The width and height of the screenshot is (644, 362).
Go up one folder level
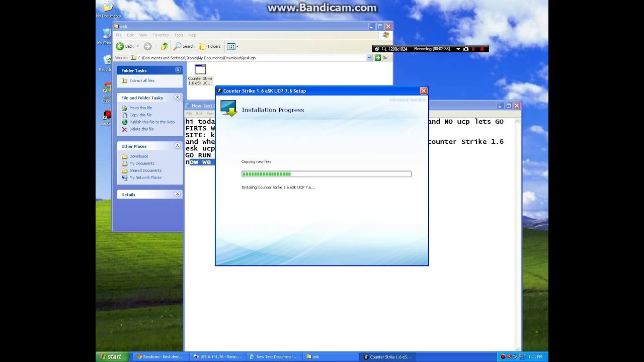(x=164, y=46)
